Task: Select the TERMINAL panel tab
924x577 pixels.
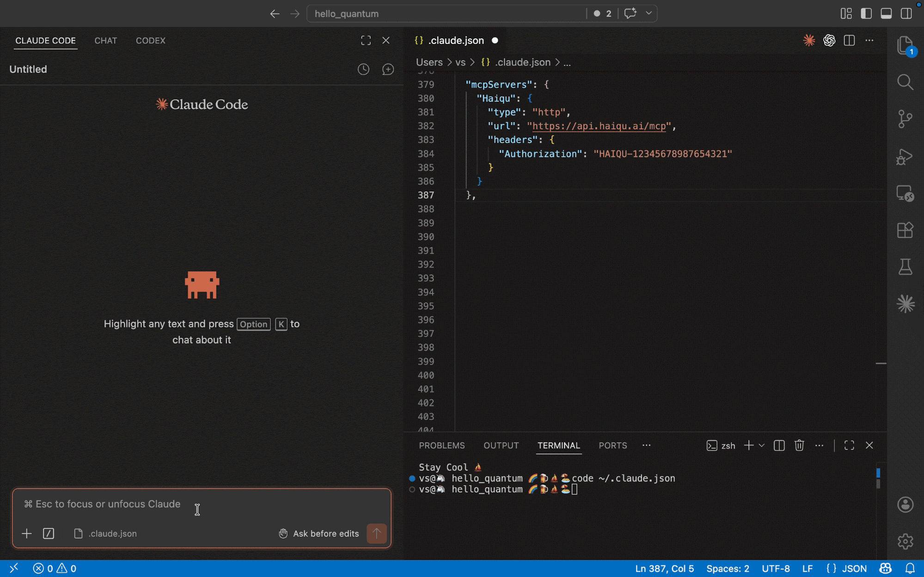Action: [558, 445]
